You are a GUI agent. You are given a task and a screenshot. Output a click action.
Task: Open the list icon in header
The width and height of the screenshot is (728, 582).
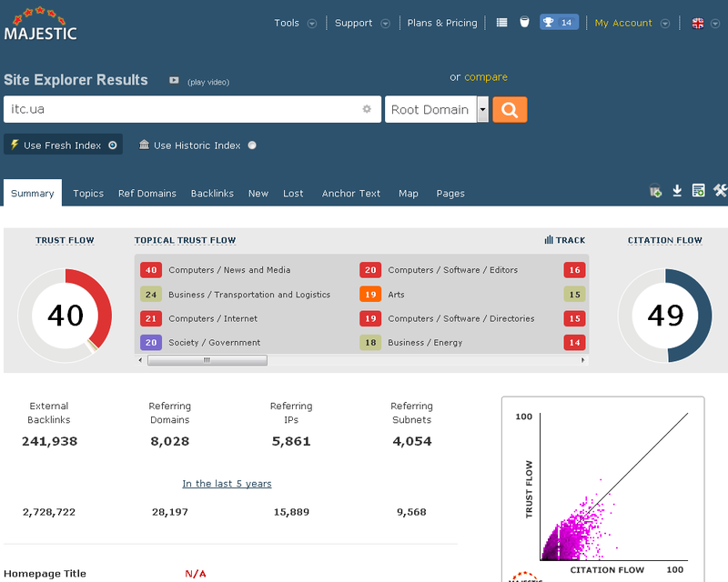(x=501, y=23)
